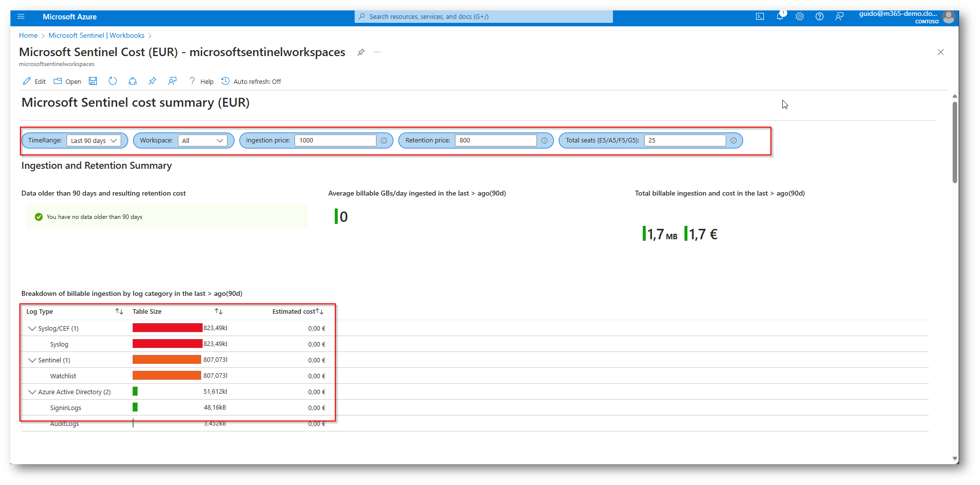This screenshot has height=485, width=980.
Task: Click the Microsoft Azure logo text
Action: (70, 16)
